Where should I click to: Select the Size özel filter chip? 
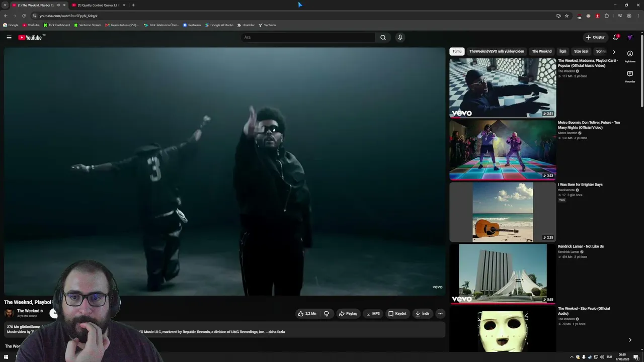point(581,51)
